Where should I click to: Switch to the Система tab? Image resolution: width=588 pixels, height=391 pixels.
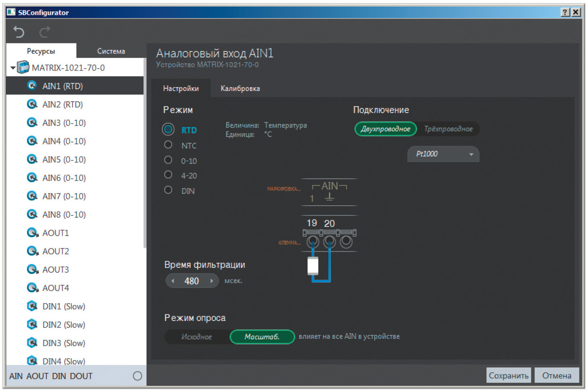click(x=111, y=51)
